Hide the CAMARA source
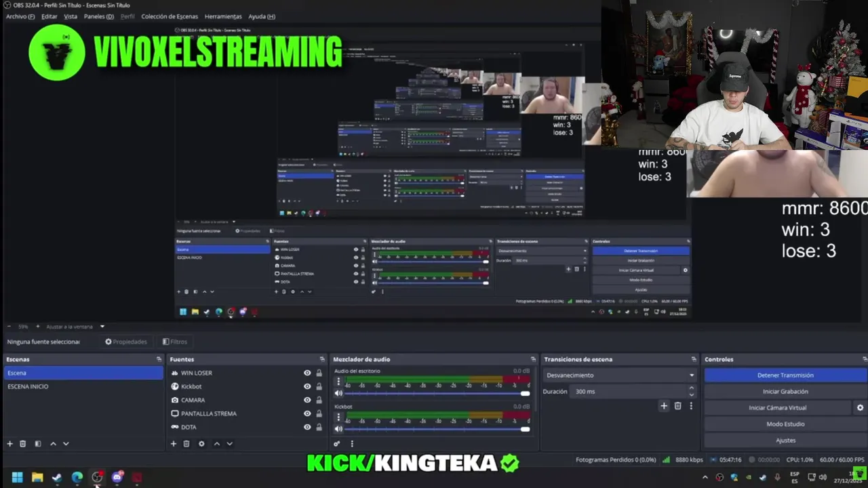 [x=307, y=400]
